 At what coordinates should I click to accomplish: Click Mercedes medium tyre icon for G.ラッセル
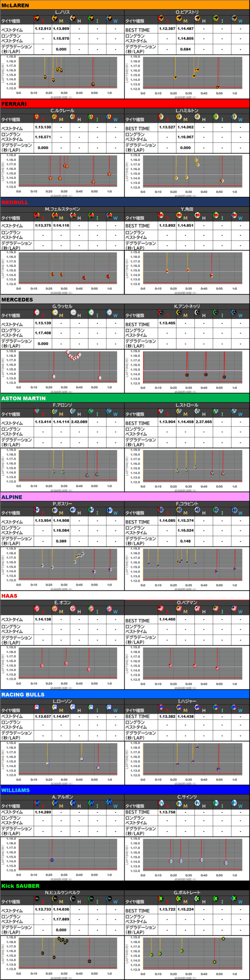click(55, 313)
